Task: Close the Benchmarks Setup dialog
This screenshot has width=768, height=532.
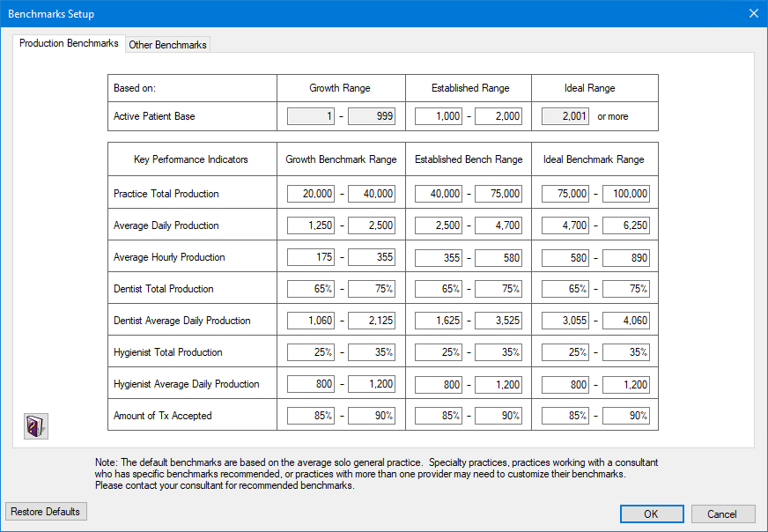Action: tap(753, 13)
